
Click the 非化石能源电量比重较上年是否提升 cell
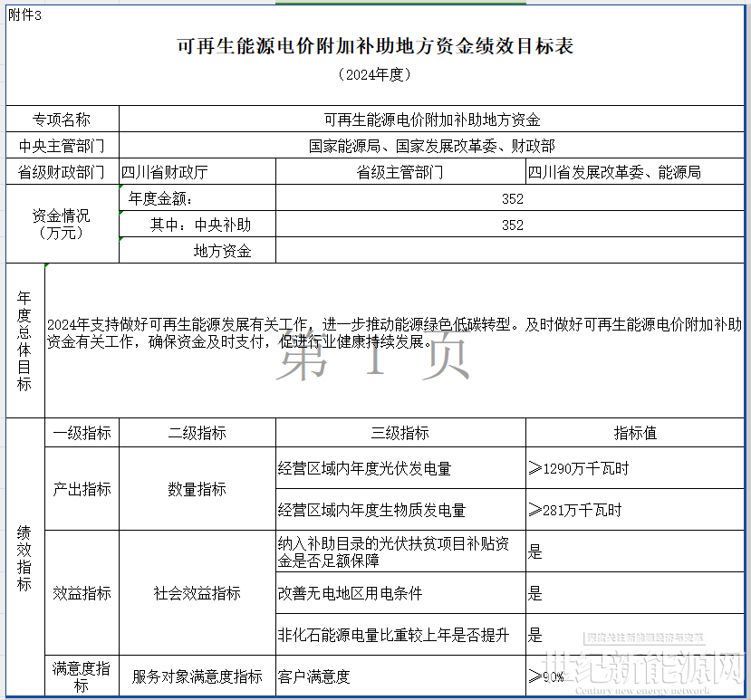400,635
